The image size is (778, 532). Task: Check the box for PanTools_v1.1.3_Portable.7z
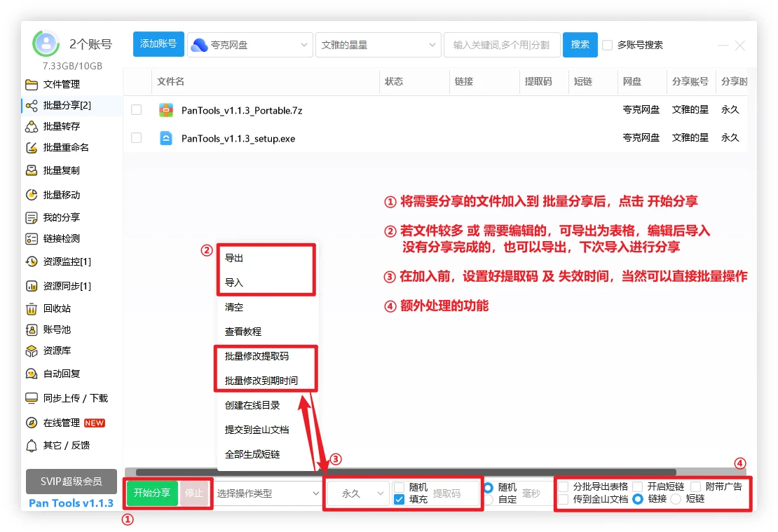pos(136,110)
